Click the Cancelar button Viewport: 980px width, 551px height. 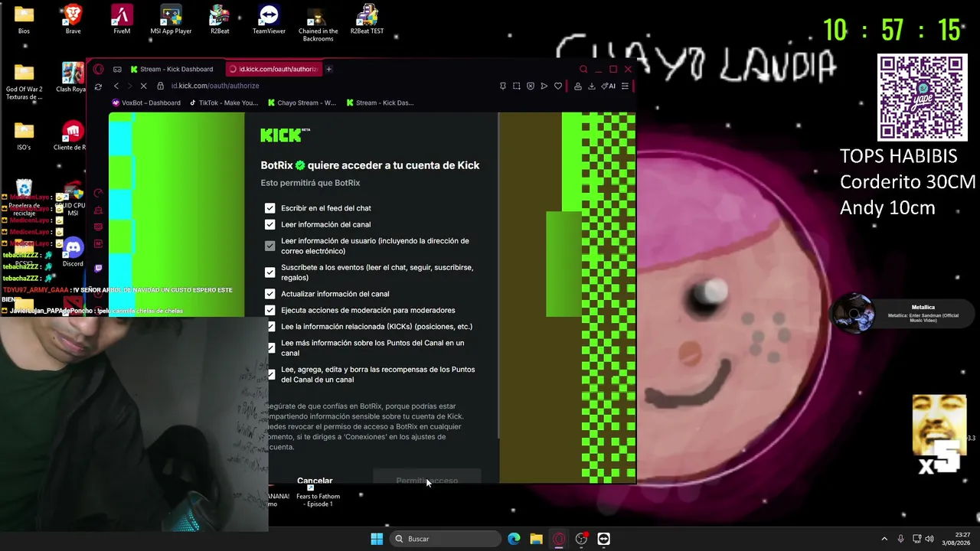tap(315, 480)
